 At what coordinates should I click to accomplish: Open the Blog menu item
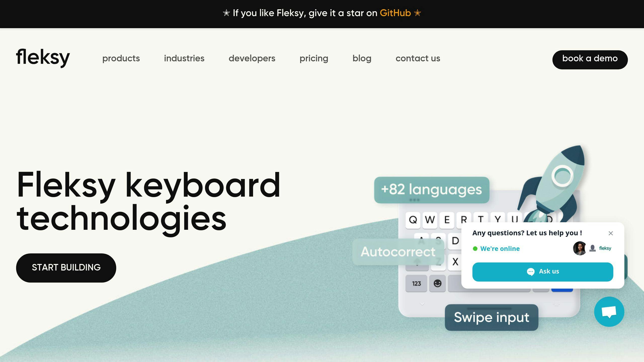pyautogui.click(x=362, y=59)
